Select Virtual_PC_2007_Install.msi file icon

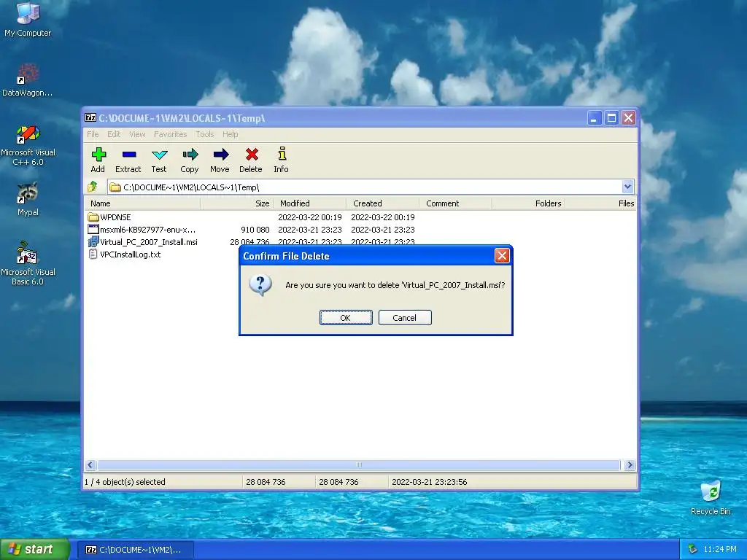click(x=93, y=242)
